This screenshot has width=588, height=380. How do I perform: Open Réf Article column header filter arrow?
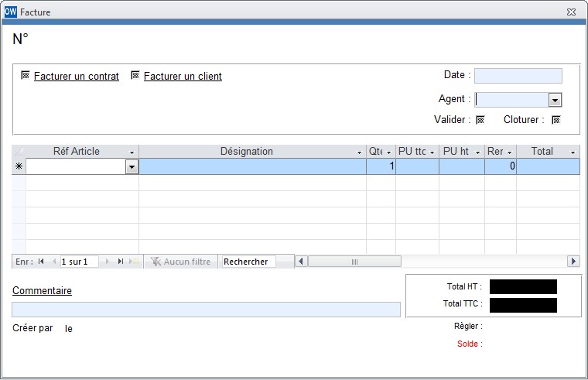pos(132,152)
